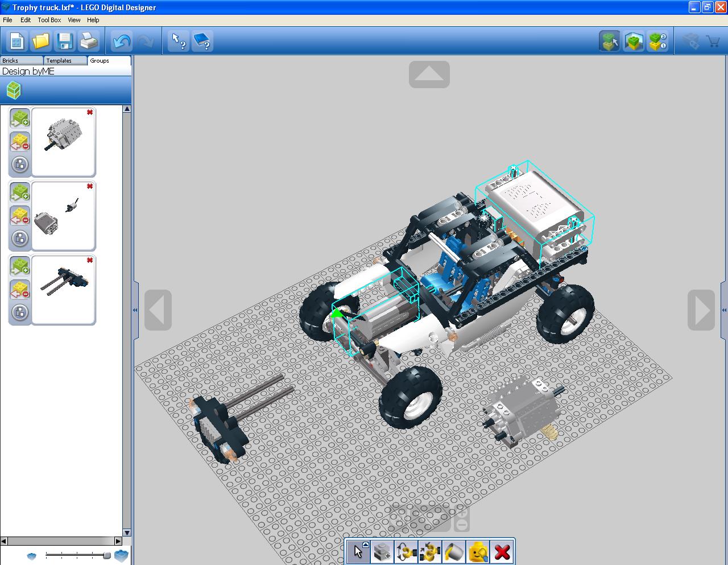Switch to Building Guide mode
The width and height of the screenshot is (728, 565).
(657, 41)
